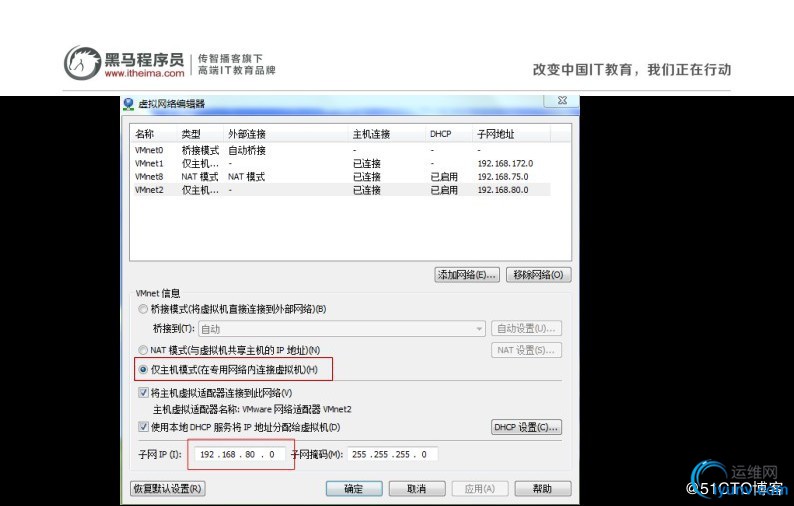Click the 取消 button

[417, 488]
